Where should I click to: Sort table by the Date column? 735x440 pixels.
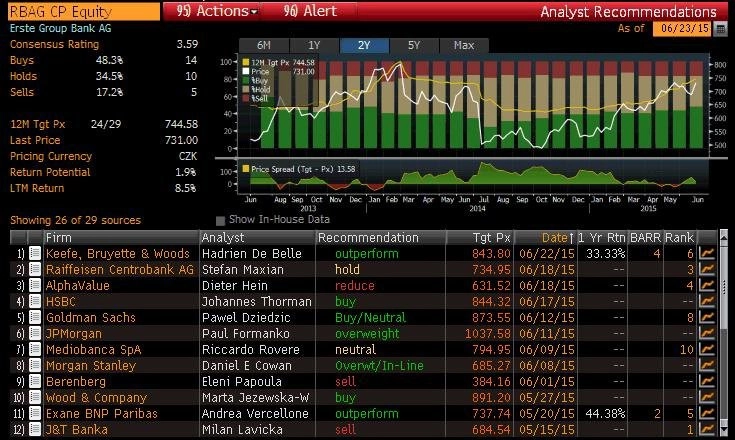click(546, 238)
